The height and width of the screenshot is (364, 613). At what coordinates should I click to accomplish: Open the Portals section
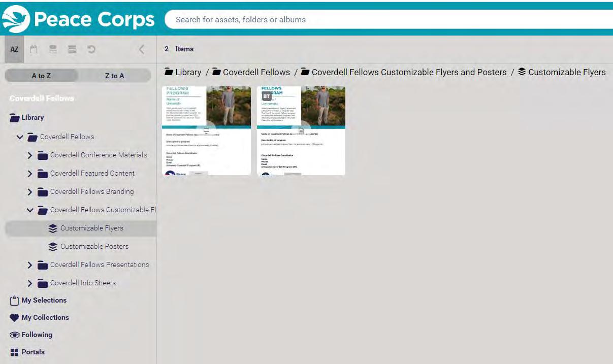[33, 352]
